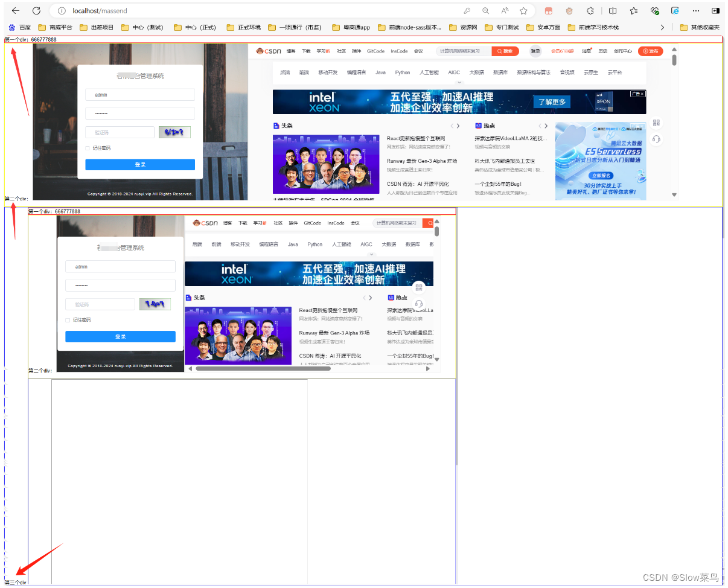The image size is (728, 588).
Task: Click the 验证码 field in upper login form
Action: point(120,132)
